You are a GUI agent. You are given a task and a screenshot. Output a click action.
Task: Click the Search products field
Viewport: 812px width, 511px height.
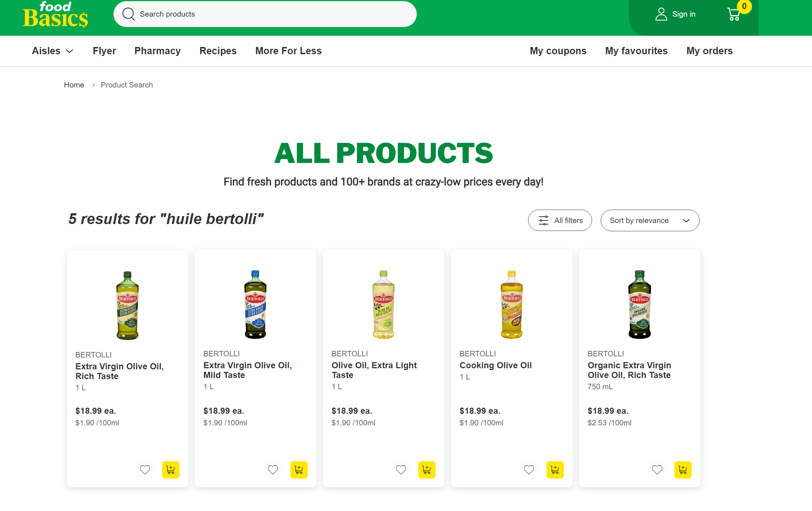pyautogui.click(x=265, y=14)
